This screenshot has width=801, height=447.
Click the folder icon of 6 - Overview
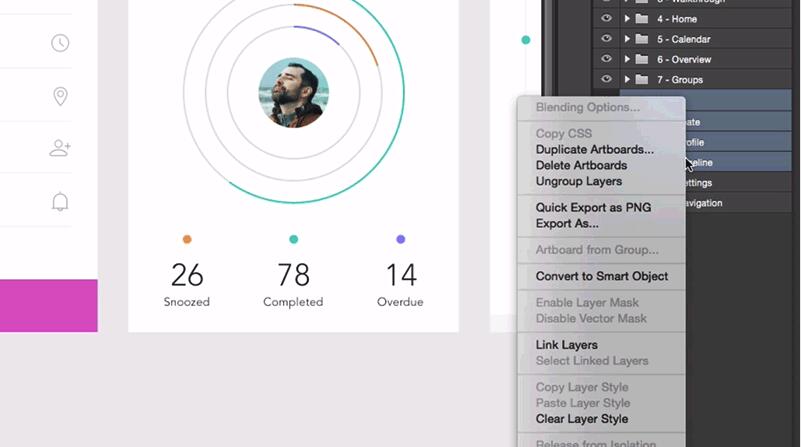(642, 59)
